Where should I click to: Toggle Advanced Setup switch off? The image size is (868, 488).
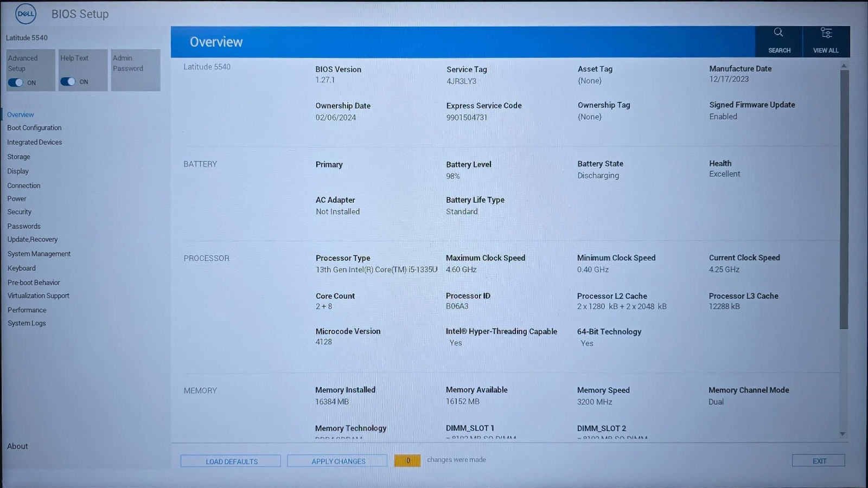click(x=15, y=82)
